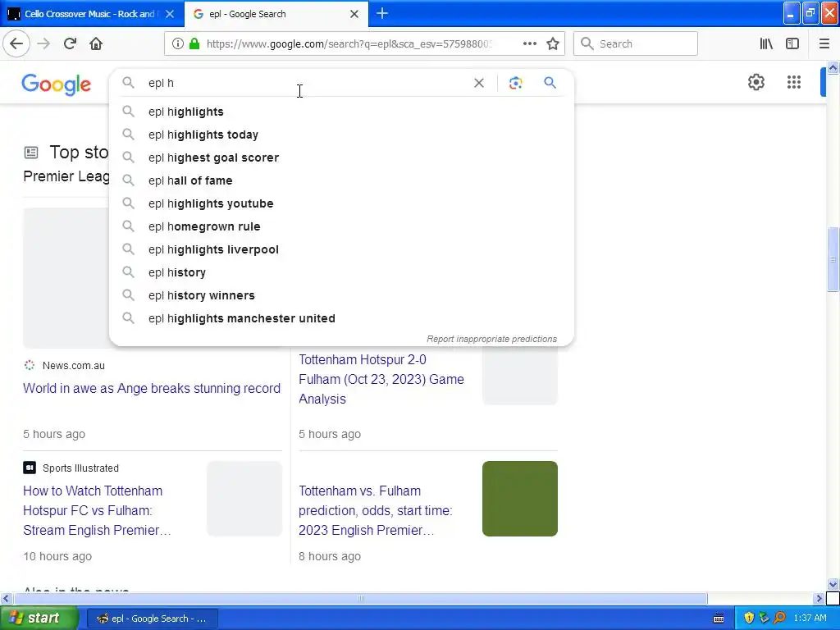
Task: Select the epl - Google Search tab
Action: (x=276, y=14)
